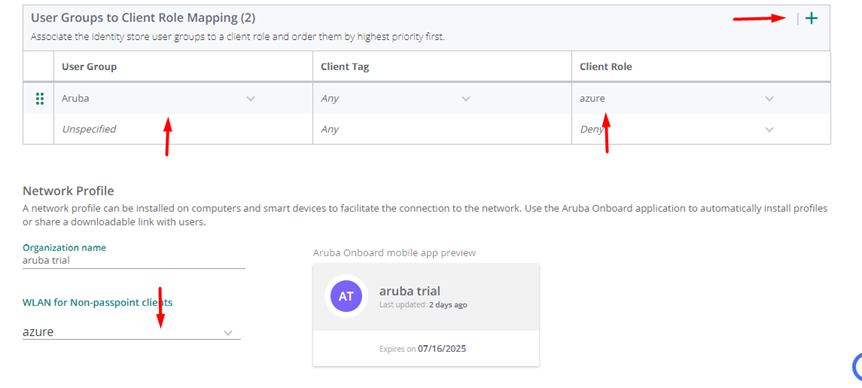Click the aruba trial preview card title
Viewport: 862px width, 388px height.
tap(410, 291)
